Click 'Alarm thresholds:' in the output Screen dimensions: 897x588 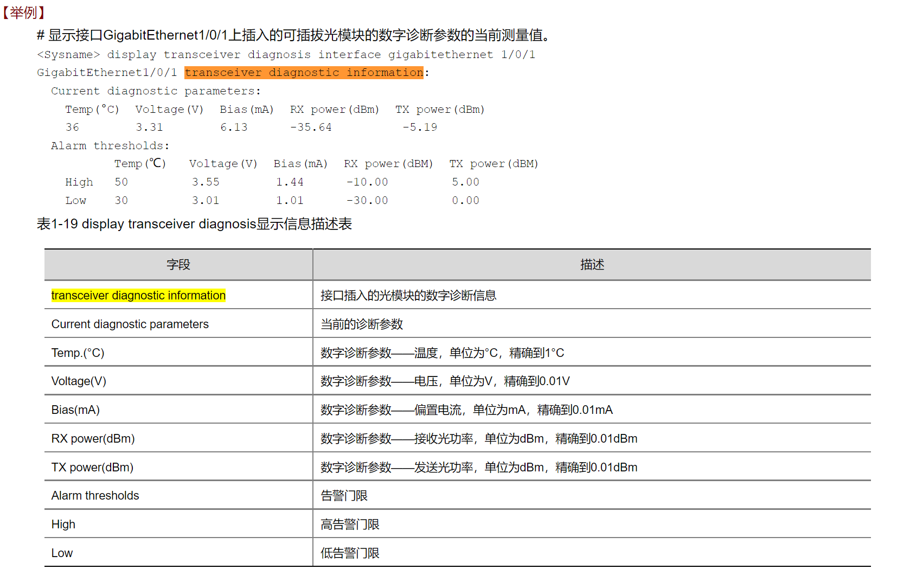(x=110, y=146)
